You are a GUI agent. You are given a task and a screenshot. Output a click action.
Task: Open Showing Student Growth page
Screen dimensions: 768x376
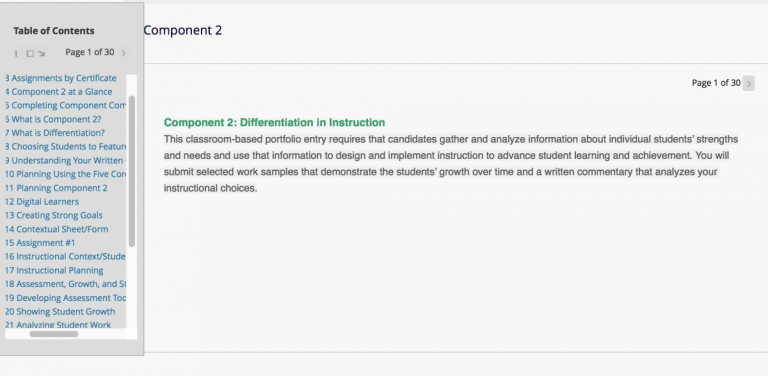click(x=60, y=311)
